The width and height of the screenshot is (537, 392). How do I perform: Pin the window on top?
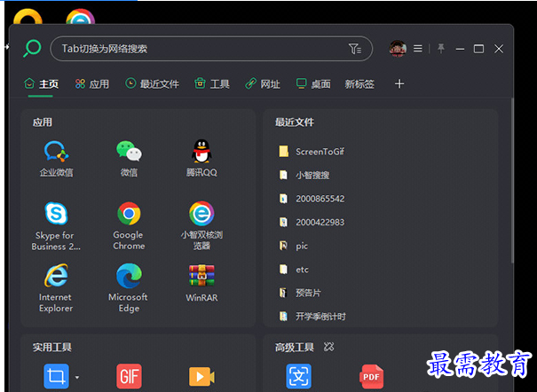441,49
